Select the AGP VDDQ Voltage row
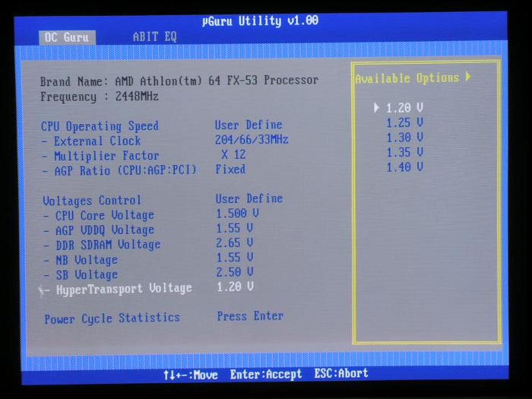This screenshot has height=399, width=532. tap(99, 230)
